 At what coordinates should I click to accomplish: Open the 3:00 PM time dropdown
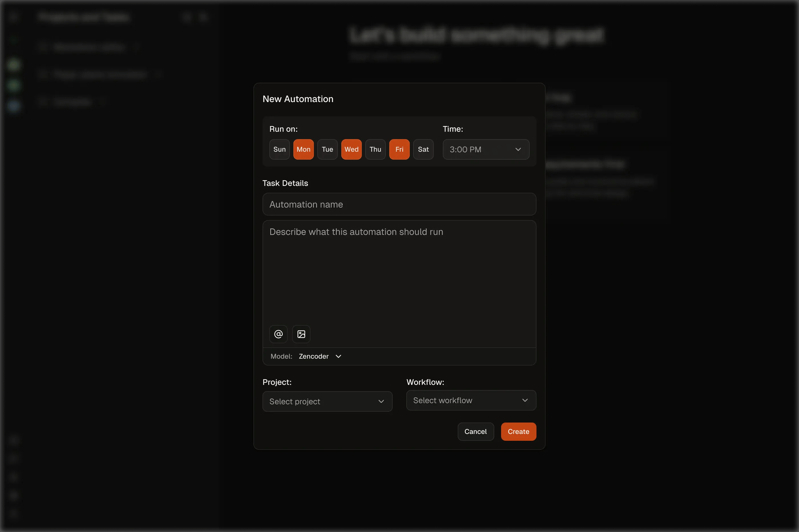(x=486, y=149)
